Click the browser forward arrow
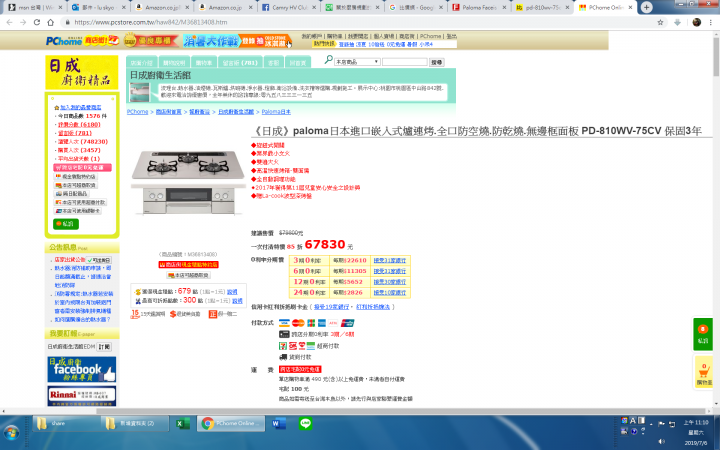The width and height of the screenshot is (720, 450). point(23,22)
